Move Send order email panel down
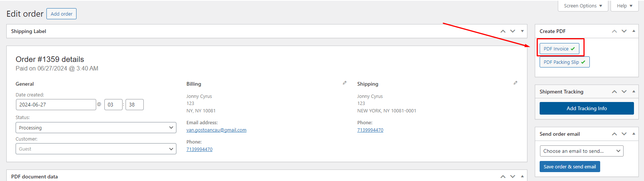 coord(624,134)
